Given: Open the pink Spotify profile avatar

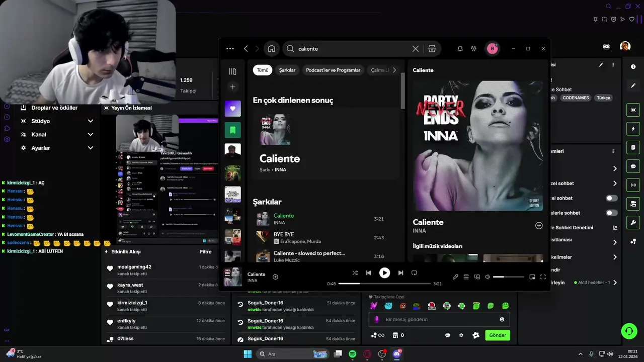Looking at the screenshot, I should click(492, 49).
